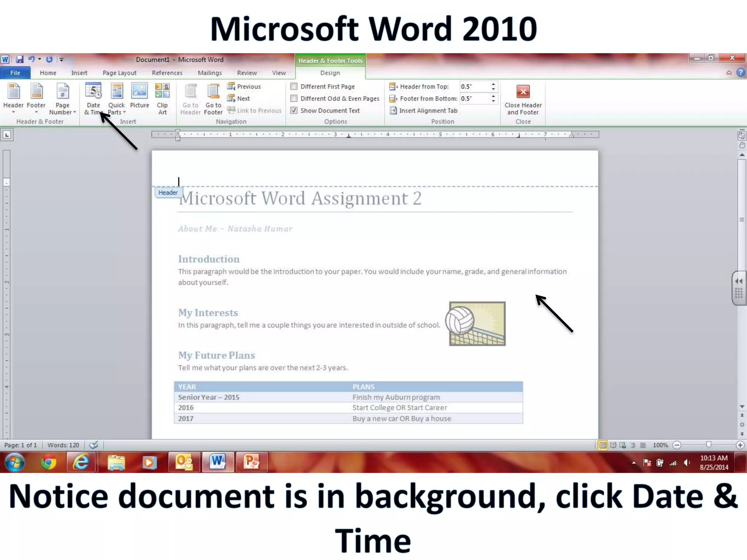The image size is (747, 560).
Task: Open the Footer gallery dropdown
Action: 36,98
